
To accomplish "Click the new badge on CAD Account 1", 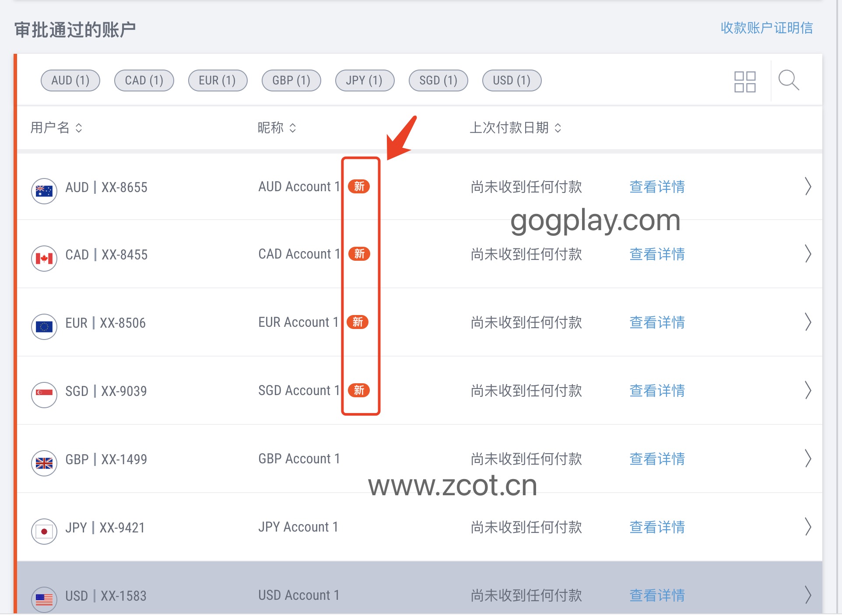I will [x=359, y=254].
